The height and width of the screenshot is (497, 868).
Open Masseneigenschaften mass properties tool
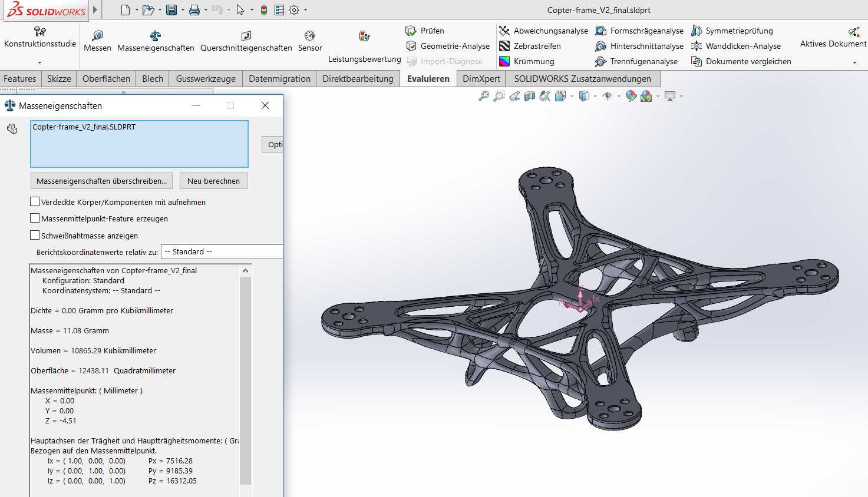pyautogui.click(x=156, y=41)
